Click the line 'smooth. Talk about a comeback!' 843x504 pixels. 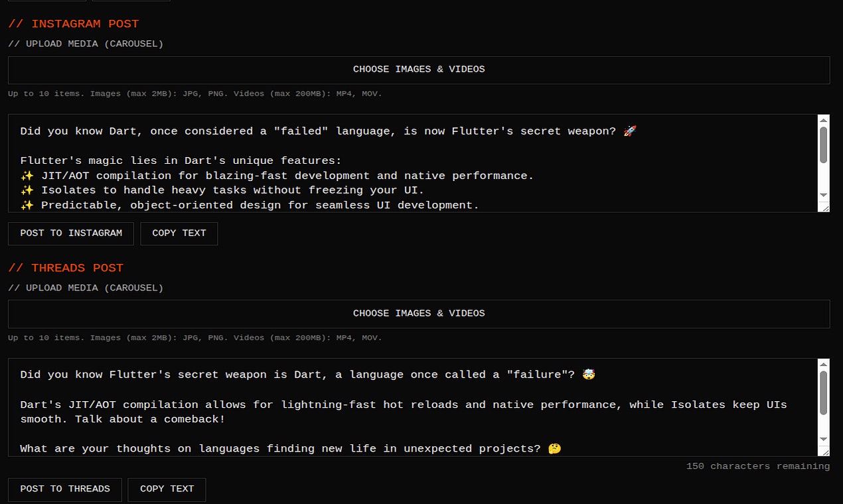pyautogui.click(x=123, y=419)
